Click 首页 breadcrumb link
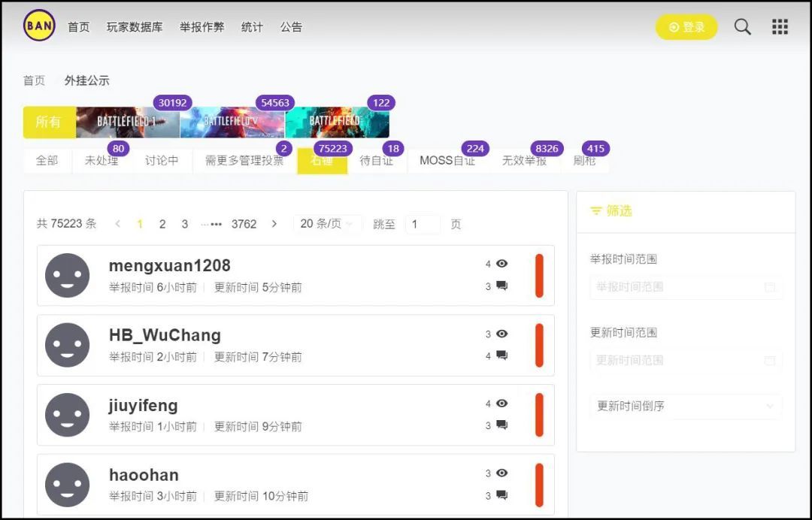This screenshot has height=520, width=812. 34,80
